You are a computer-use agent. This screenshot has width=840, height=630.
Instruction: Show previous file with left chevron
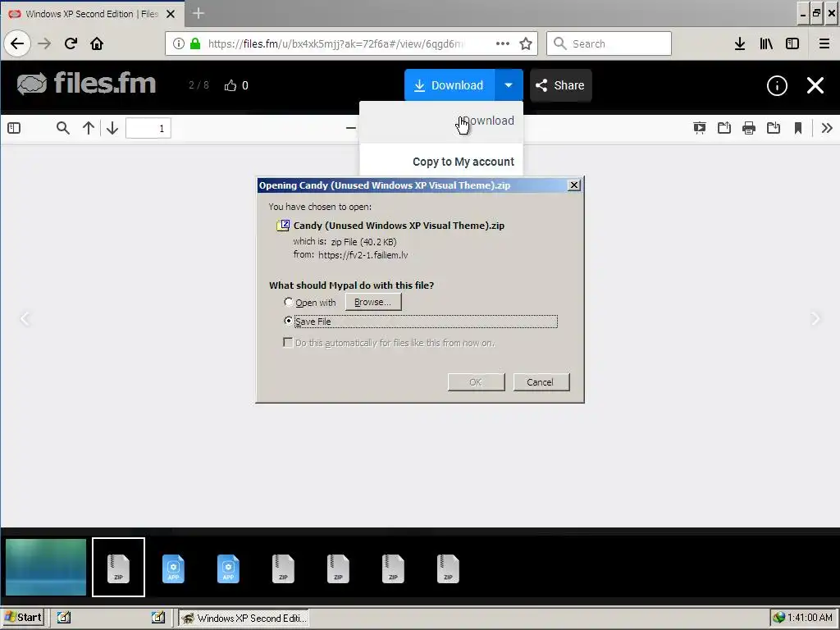coord(25,319)
